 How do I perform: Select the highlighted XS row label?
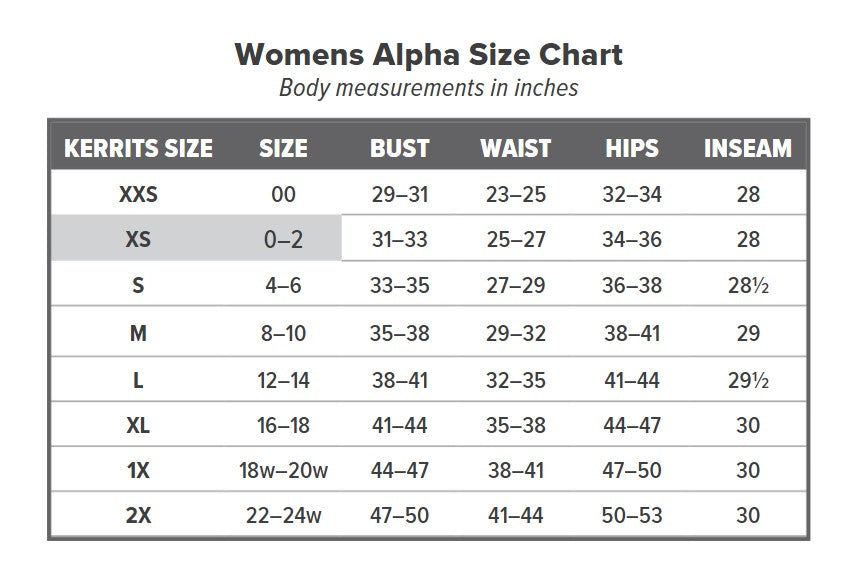tap(138, 240)
